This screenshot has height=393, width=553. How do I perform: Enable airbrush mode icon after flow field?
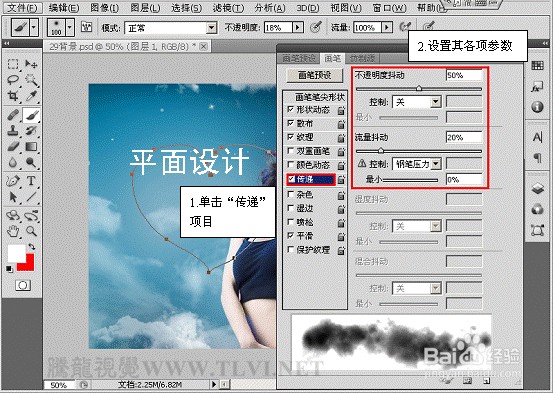(x=405, y=26)
